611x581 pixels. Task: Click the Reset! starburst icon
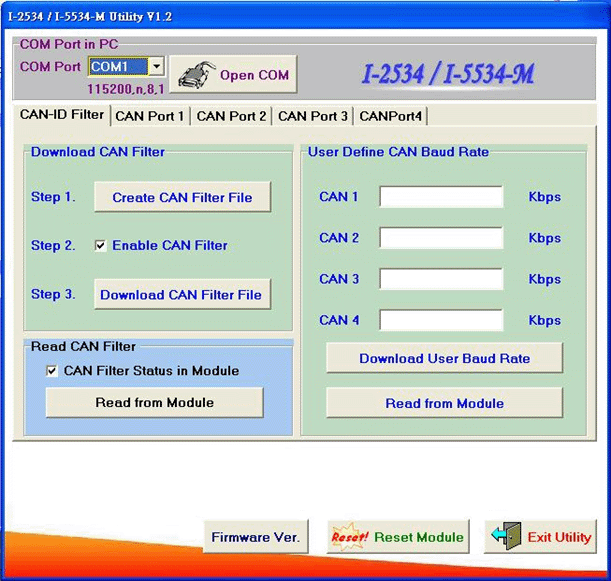(349, 537)
